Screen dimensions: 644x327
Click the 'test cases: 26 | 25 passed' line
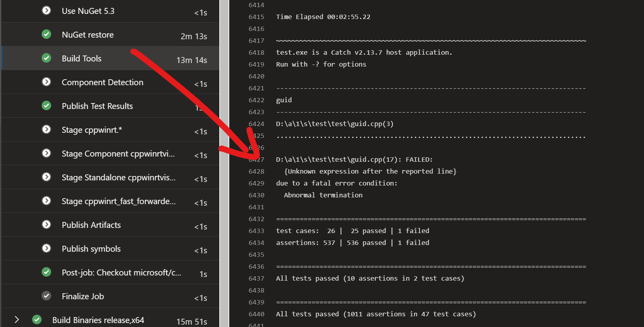(x=353, y=231)
